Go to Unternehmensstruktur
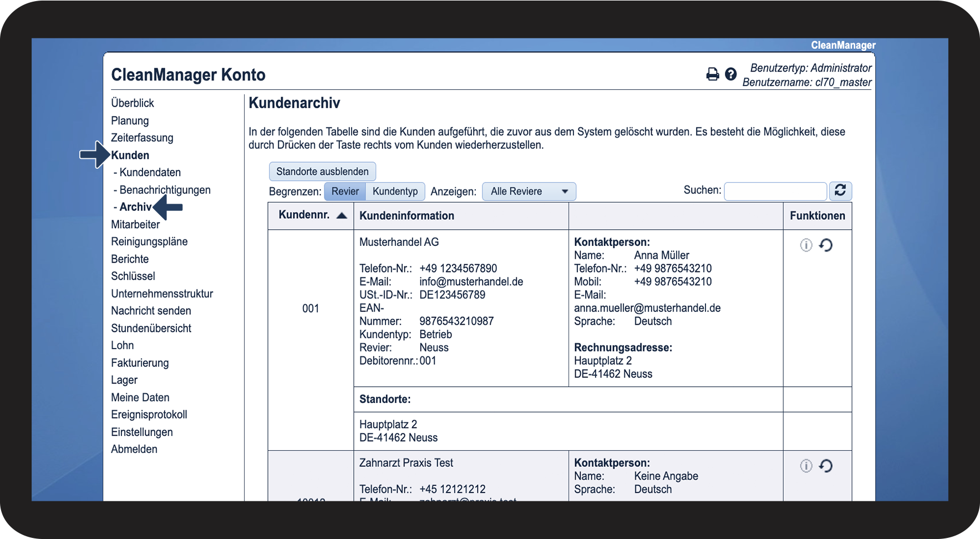The width and height of the screenshot is (980, 539). 162,294
